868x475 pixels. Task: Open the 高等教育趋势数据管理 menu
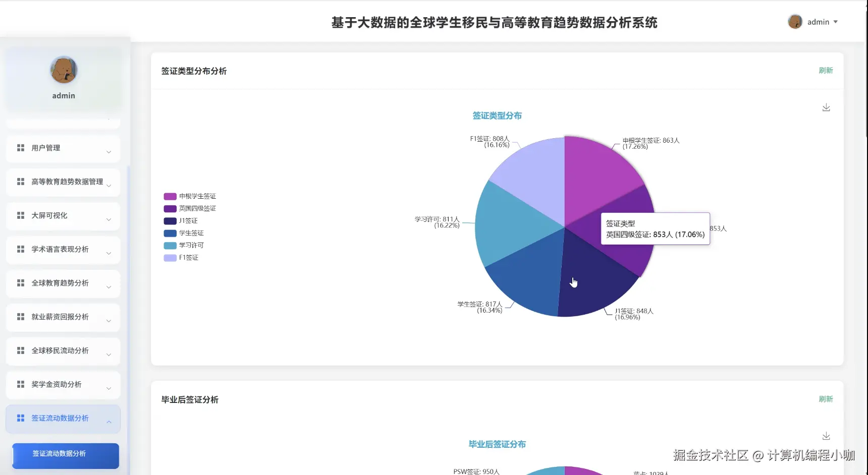click(x=63, y=182)
